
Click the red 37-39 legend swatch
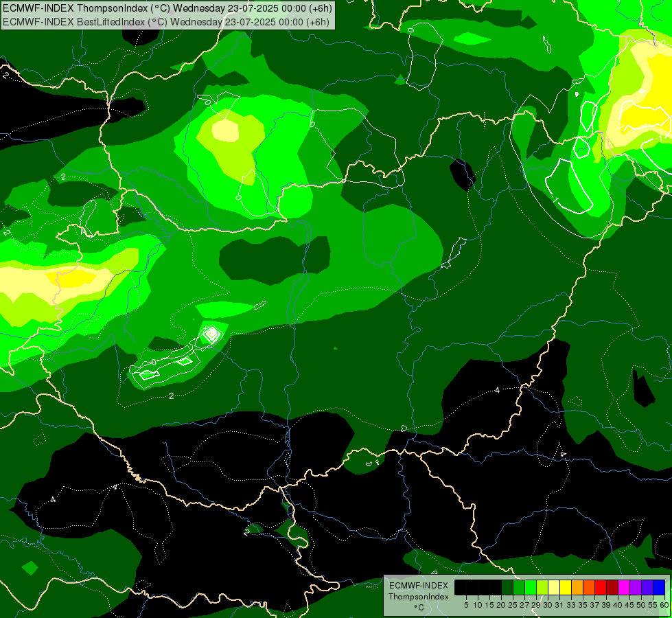tap(601, 588)
